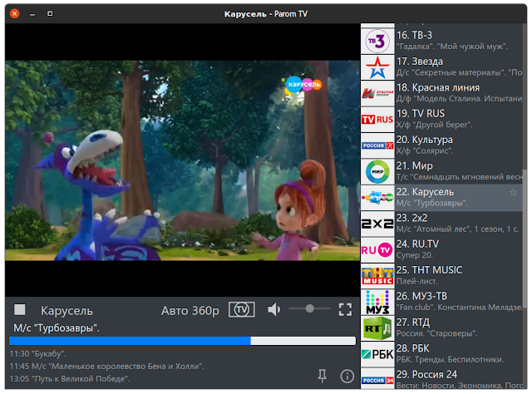Select the Культура channel logo
Image resolution: width=532 pixels, height=394 pixels.
click(377, 145)
